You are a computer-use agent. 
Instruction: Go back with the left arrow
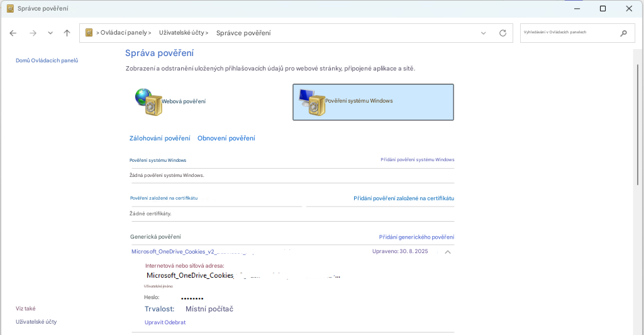[13, 33]
